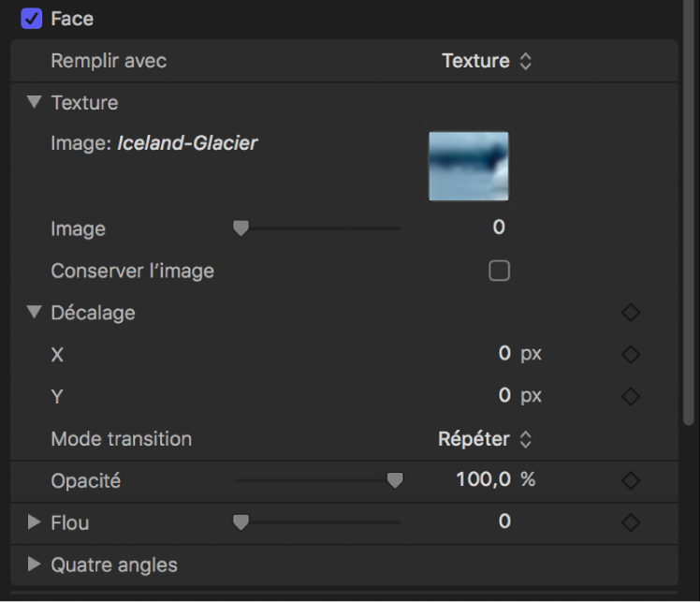
Task: Expand the Flou parameter
Action: point(35,522)
